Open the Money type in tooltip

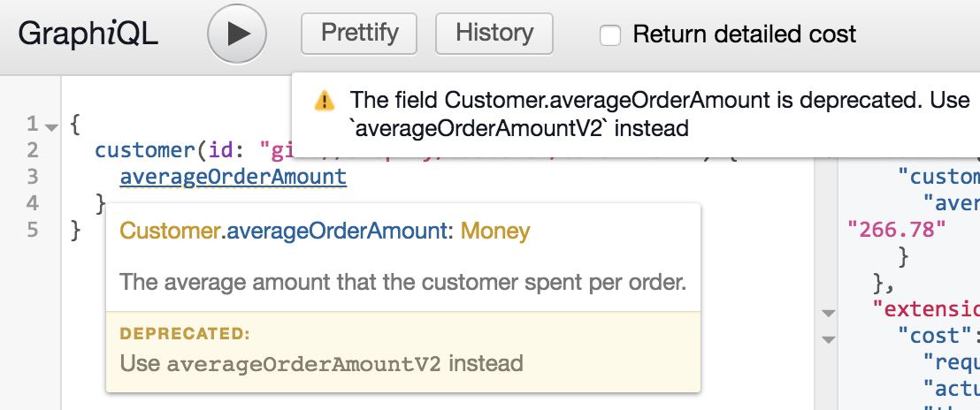495,232
